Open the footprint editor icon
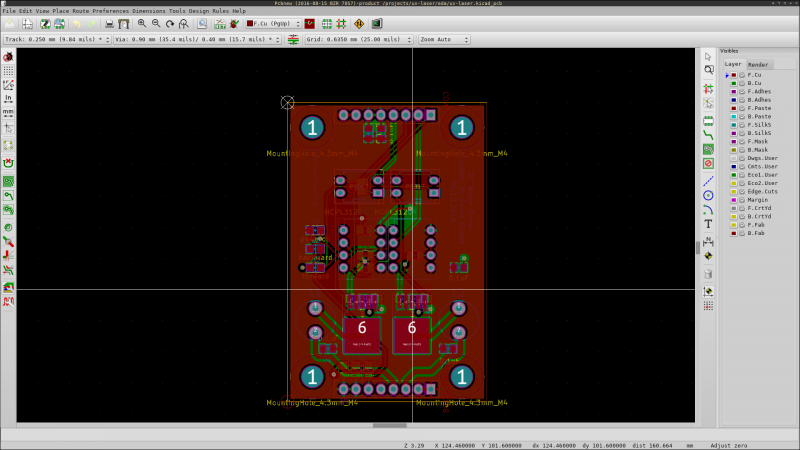The height and width of the screenshot is (450, 800). pos(45,24)
